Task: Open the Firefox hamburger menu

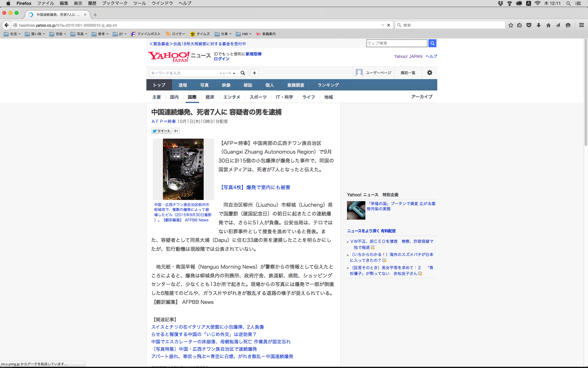Action: tap(581, 25)
